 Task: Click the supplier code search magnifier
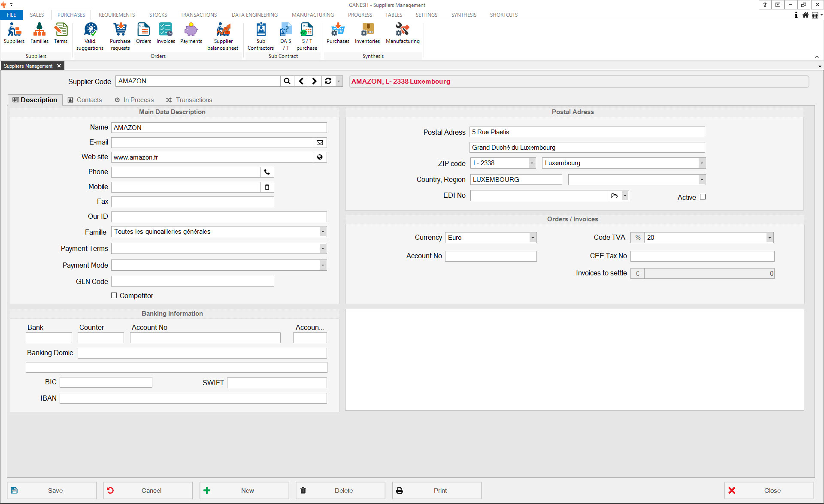287,81
